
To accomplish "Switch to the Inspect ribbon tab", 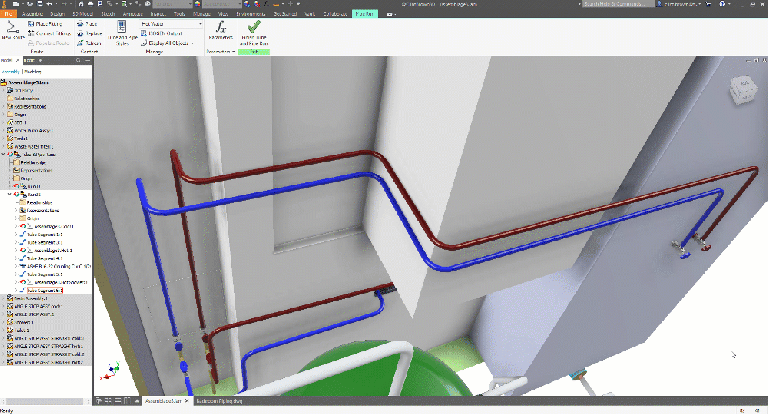I will coord(158,14).
